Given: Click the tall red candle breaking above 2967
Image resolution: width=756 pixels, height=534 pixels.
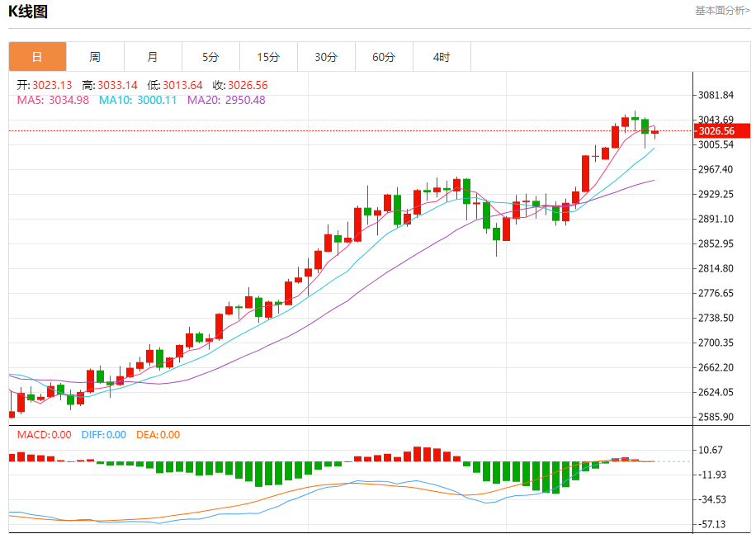Looking at the screenshot, I should click(x=585, y=173).
